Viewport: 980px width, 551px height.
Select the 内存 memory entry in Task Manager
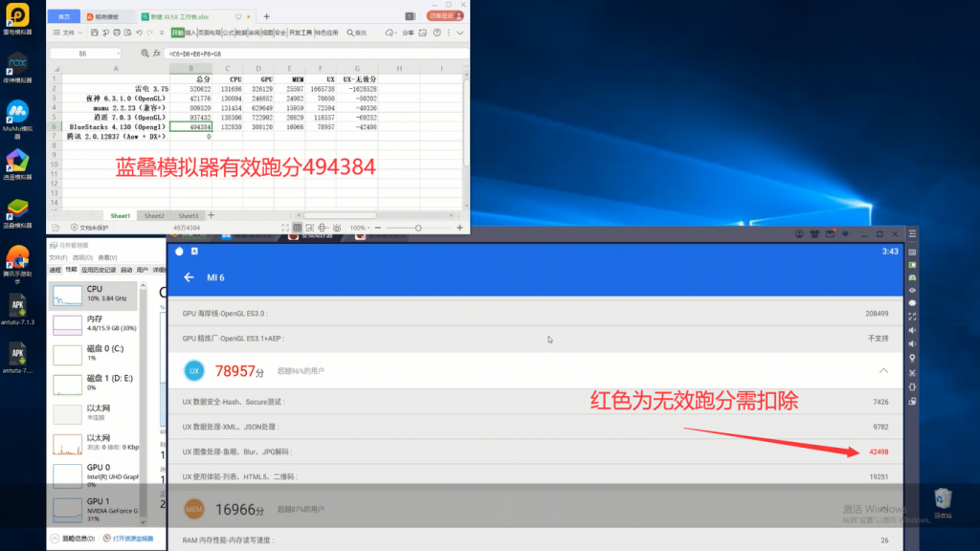pyautogui.click(x=95, y=323)
